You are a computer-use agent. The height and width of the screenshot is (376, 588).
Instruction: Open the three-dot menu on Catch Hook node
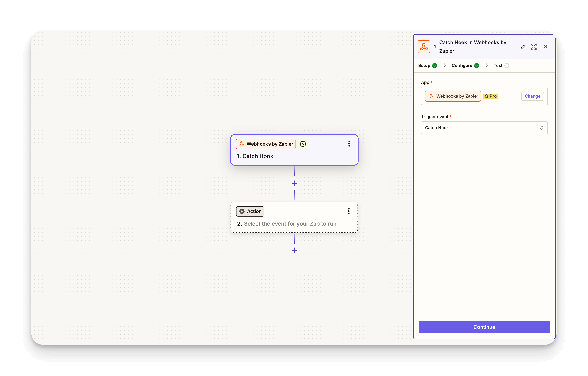coord(349,144)
